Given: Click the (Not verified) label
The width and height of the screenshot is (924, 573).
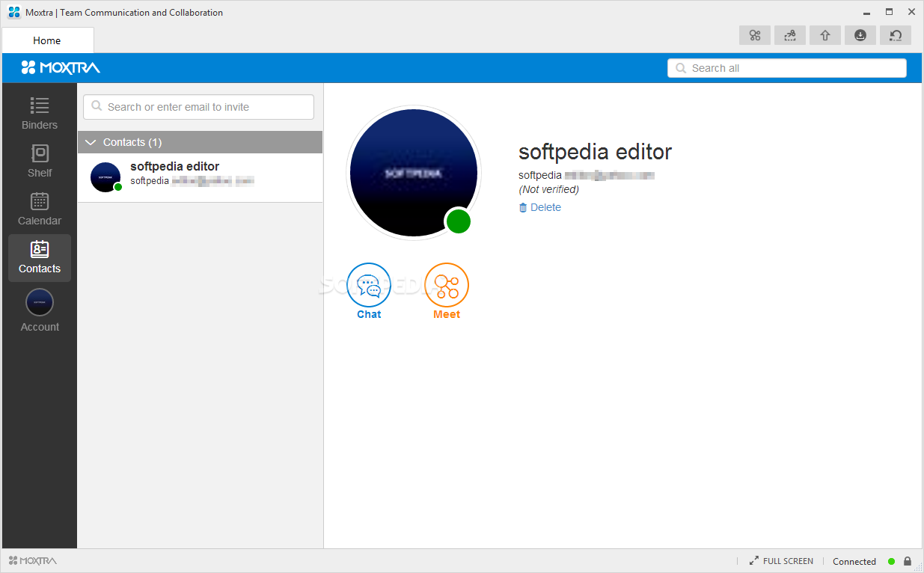Looking at the screenshot, I should [548, 189].
